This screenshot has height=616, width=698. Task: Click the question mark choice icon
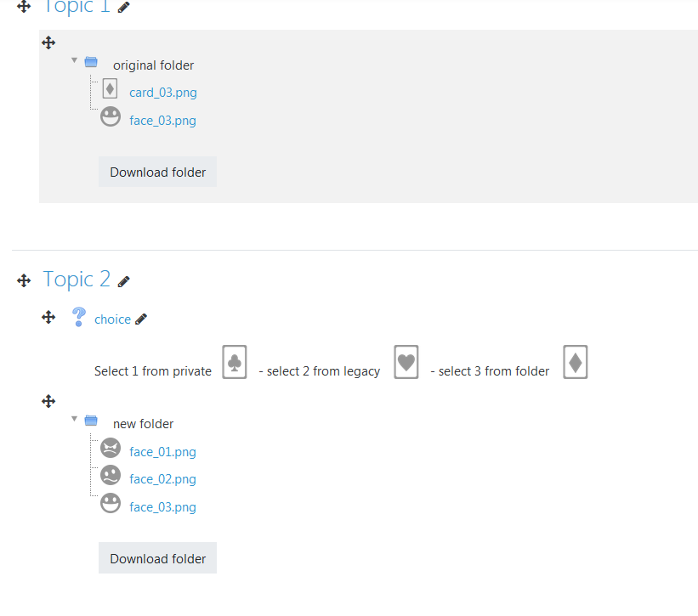click(79, 317)
